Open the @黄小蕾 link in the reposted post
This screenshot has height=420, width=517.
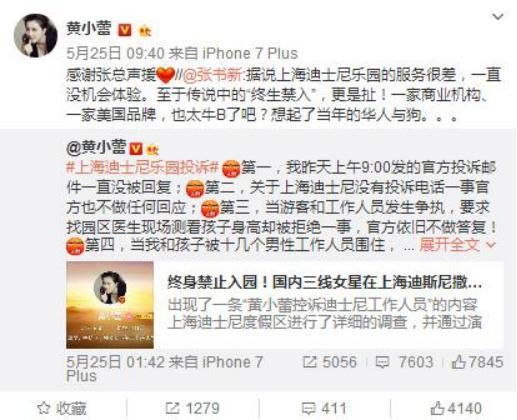tap(96, 147)
